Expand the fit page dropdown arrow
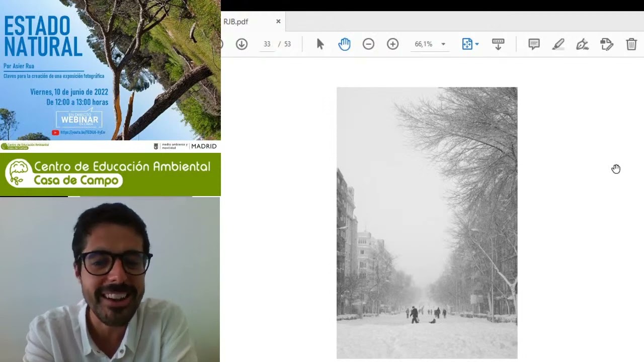644x362 pixels. (x=477, y=44)
